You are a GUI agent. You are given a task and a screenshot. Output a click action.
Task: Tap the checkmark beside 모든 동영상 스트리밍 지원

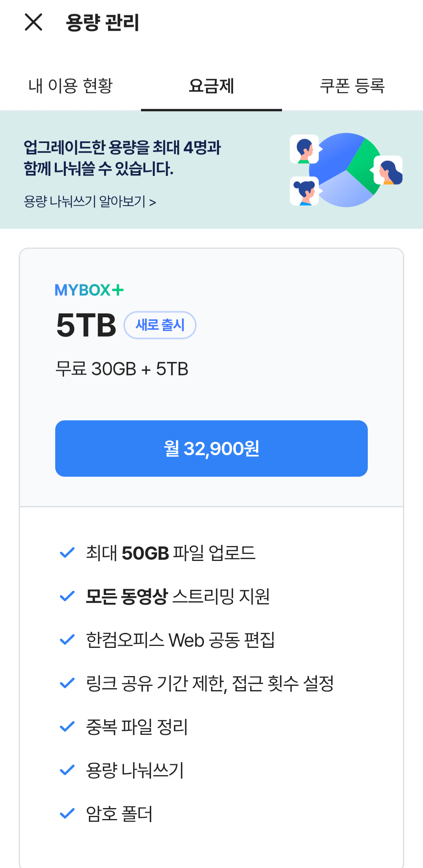click(x=67, y=596)
